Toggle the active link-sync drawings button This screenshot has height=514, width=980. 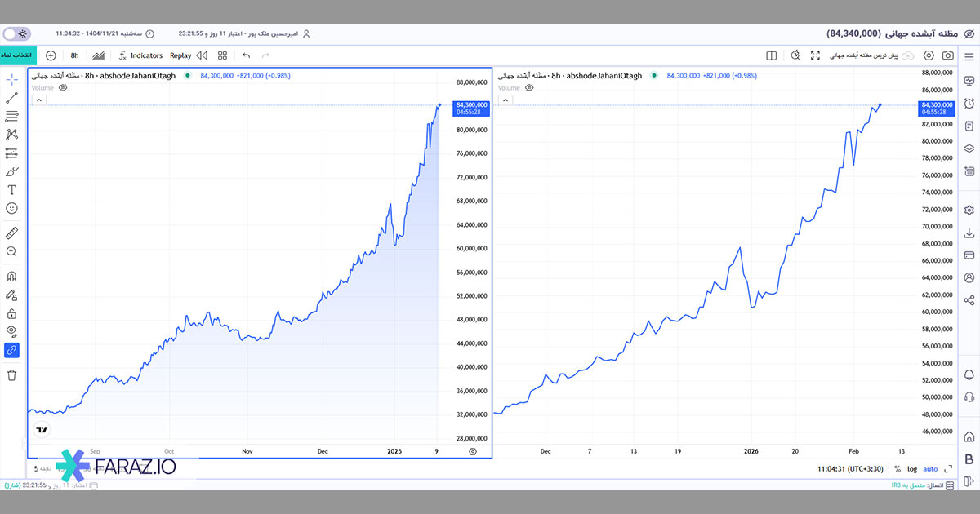tap(11, 350)
